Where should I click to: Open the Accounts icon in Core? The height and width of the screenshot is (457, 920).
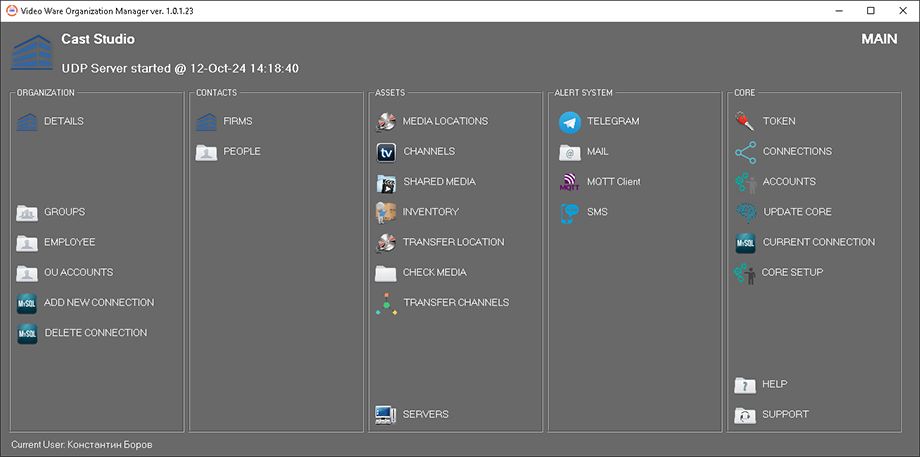[x=745, y=183]
